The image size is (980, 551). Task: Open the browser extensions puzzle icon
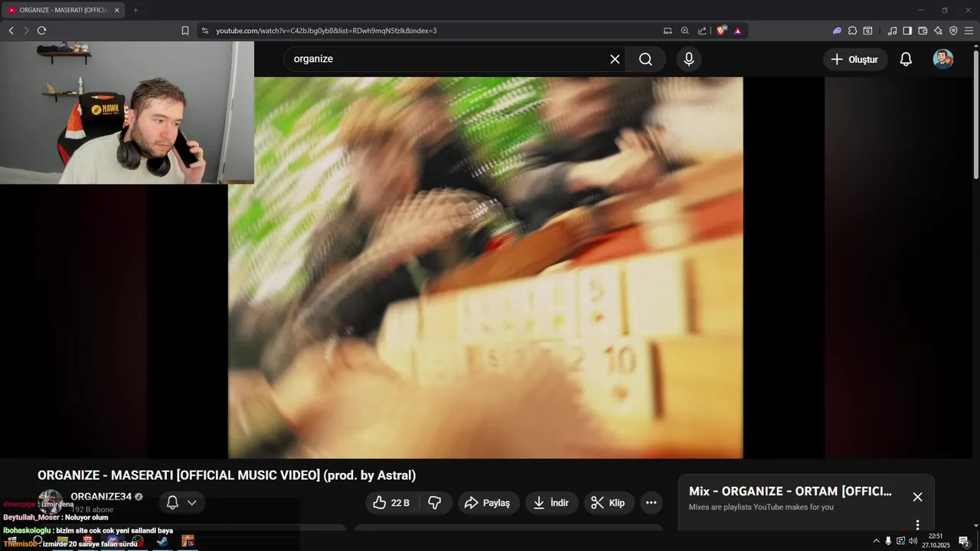click(x=852, y=31)
